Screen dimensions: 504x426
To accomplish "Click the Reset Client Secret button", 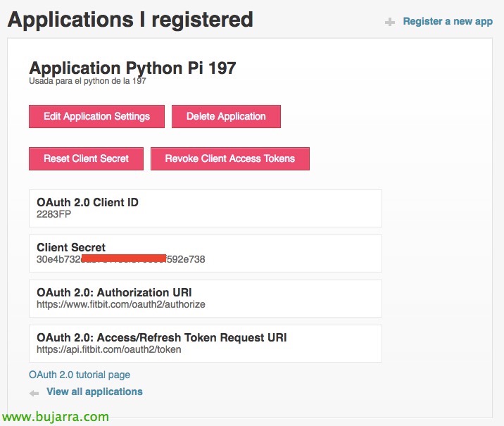I will tap(86, 158).
